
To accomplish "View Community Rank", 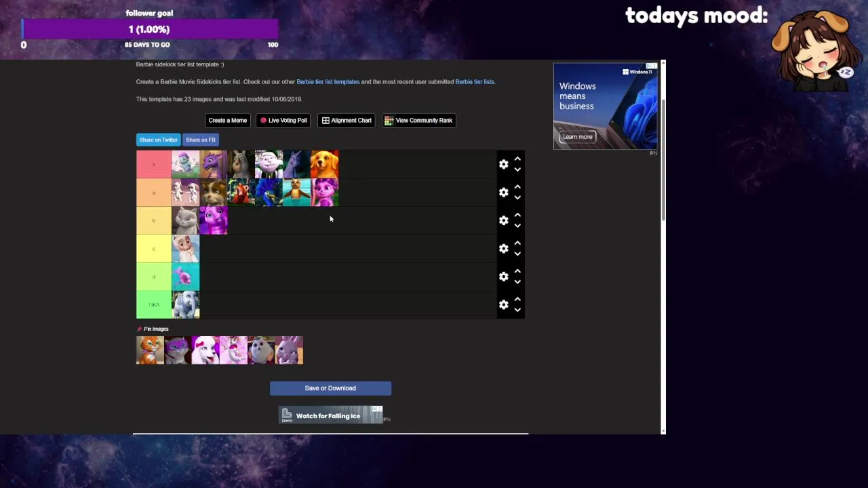I will tap(418, 121).
